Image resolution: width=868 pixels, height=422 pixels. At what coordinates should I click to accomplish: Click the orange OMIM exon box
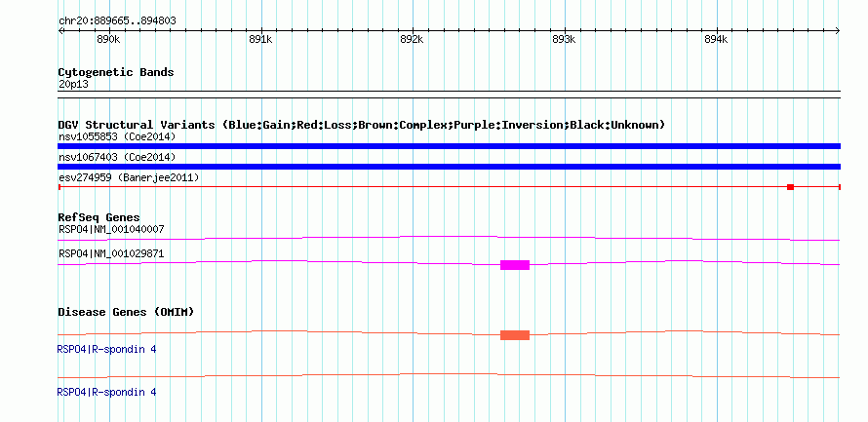tap(515, 335)
